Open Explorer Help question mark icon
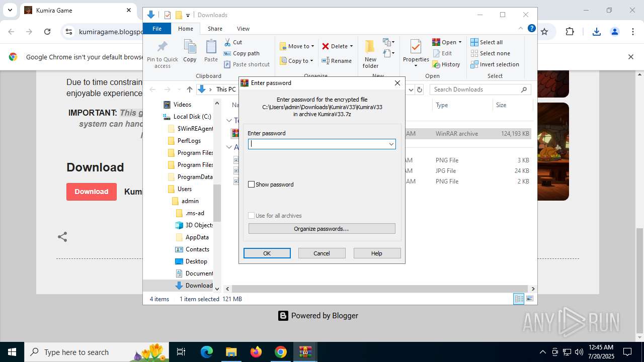 [531, 28]
